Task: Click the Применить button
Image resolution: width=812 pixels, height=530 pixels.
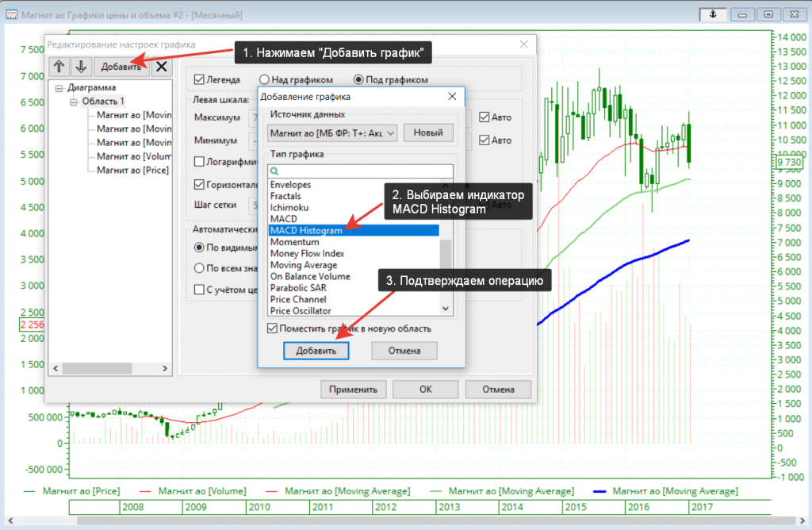Action: click(x=354, y=390)
